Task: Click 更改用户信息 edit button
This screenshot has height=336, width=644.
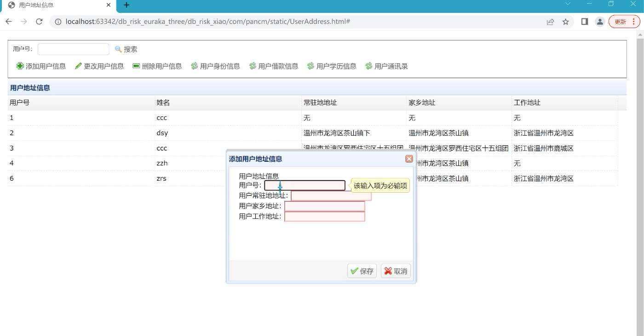Action: [x=99, y=66]
